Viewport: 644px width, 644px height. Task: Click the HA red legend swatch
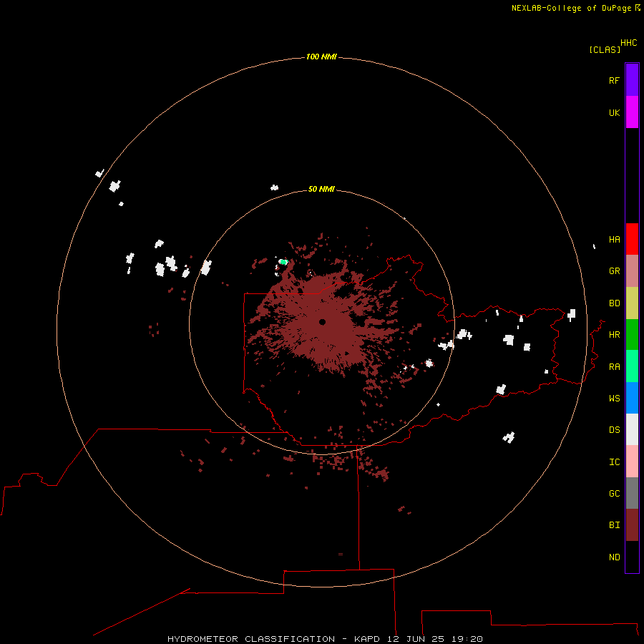(632, 239)
